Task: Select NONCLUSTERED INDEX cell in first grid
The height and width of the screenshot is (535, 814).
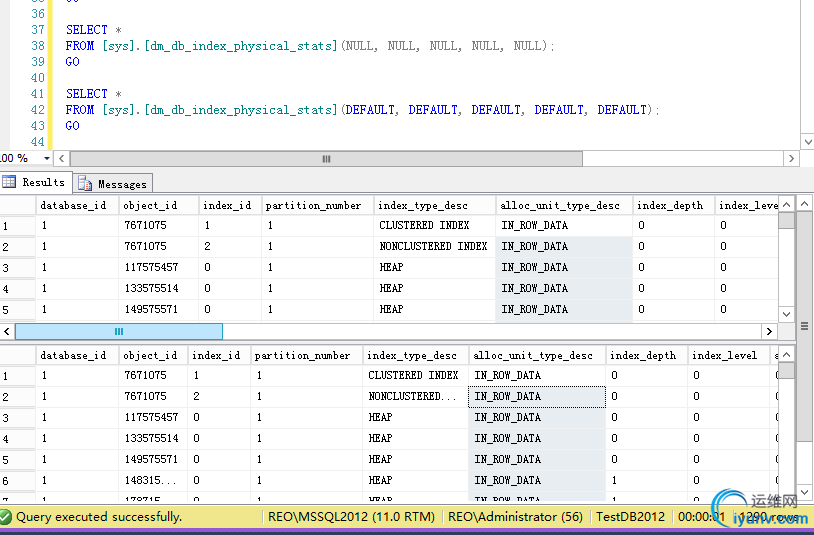Action: (435, 246)
